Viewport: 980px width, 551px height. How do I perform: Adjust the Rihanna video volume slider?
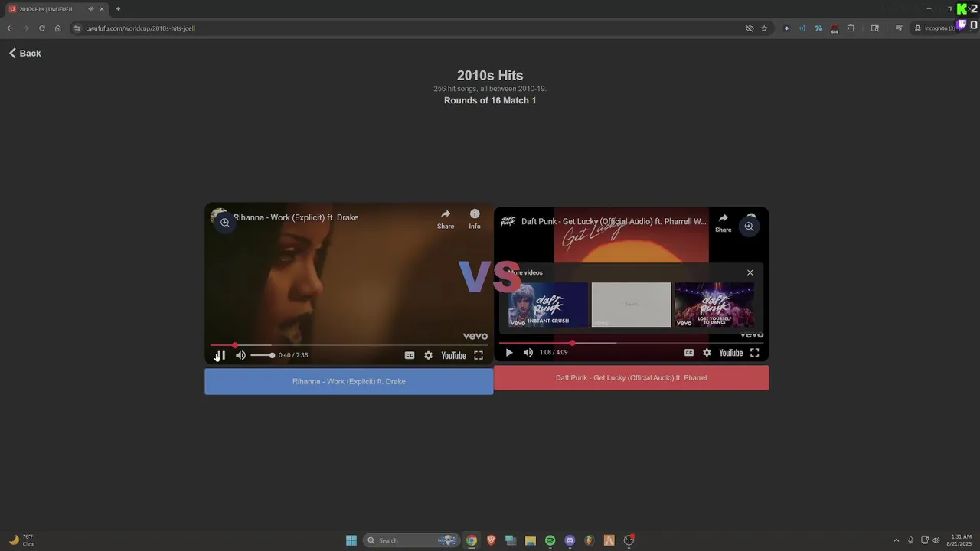pyautogui.click(x=262, y=355)
